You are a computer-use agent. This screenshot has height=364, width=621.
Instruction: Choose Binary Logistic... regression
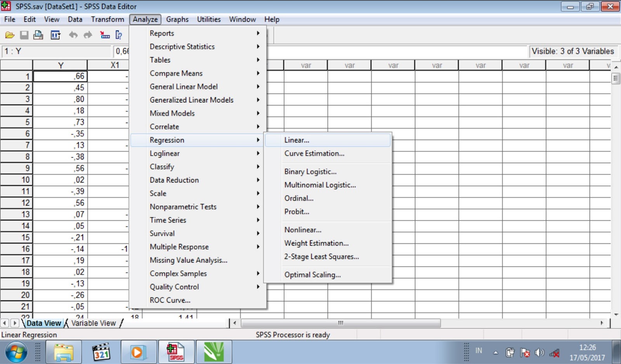tap(328, 172)
